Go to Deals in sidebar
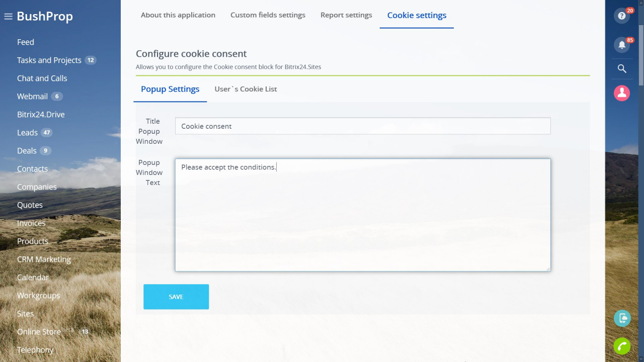 [27, 151]
